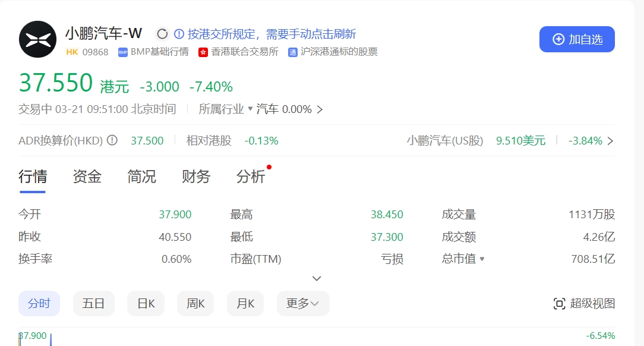Image resolution: width=644 pixels, height=346 pixels.
Task: Click the 成交额 value 4.26亿
Action: coord(599,237)
